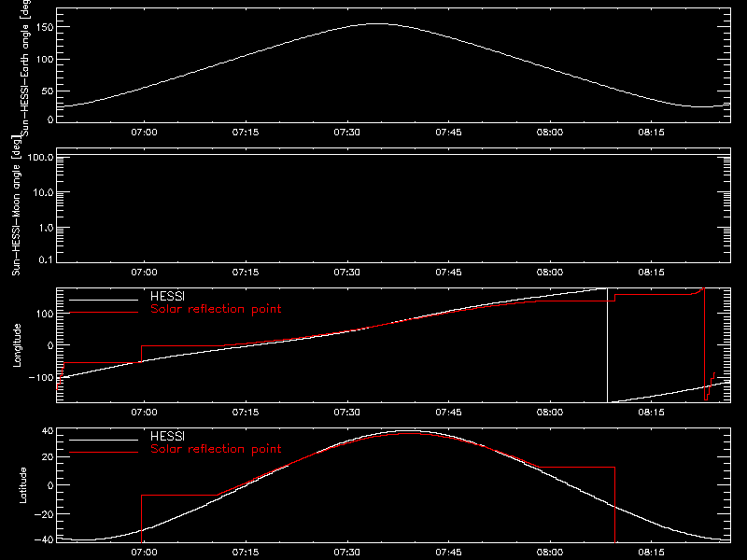Screen dimensions: 747x560
Task: Click 0.1 tick on Moon angle axis
Action: click(46, 259)
